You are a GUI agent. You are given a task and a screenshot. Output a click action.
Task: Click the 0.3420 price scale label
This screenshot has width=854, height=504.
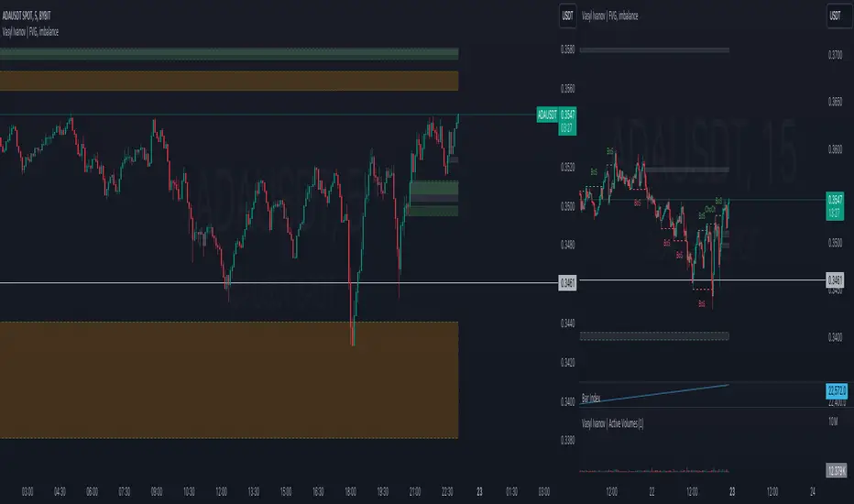(x=567, y=363)
